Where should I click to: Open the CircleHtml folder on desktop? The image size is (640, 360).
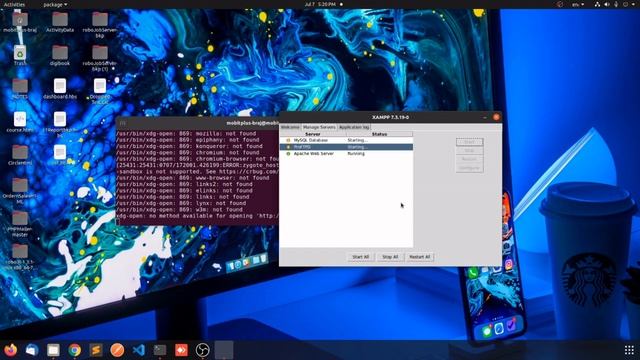point(20,155)
